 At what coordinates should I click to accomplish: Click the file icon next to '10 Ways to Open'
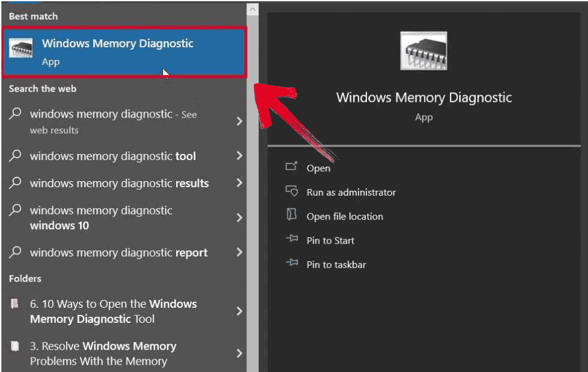(x=15, y=304)
